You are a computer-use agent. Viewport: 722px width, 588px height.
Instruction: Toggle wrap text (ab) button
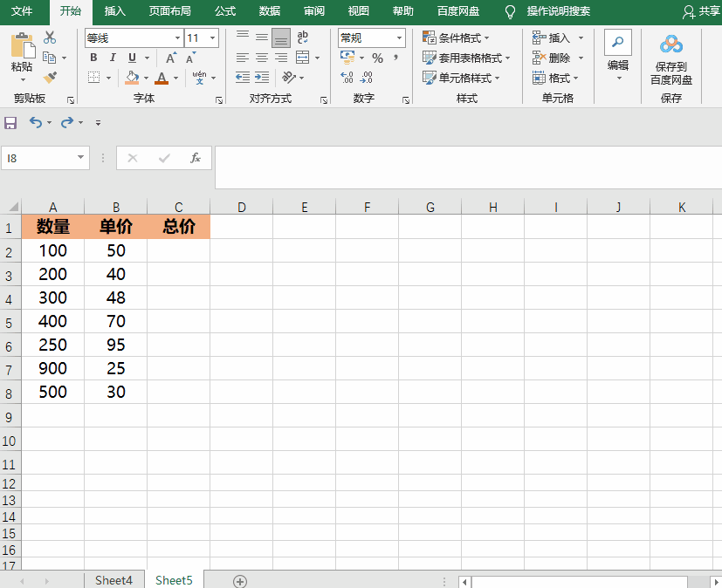[x=303, y=38]
